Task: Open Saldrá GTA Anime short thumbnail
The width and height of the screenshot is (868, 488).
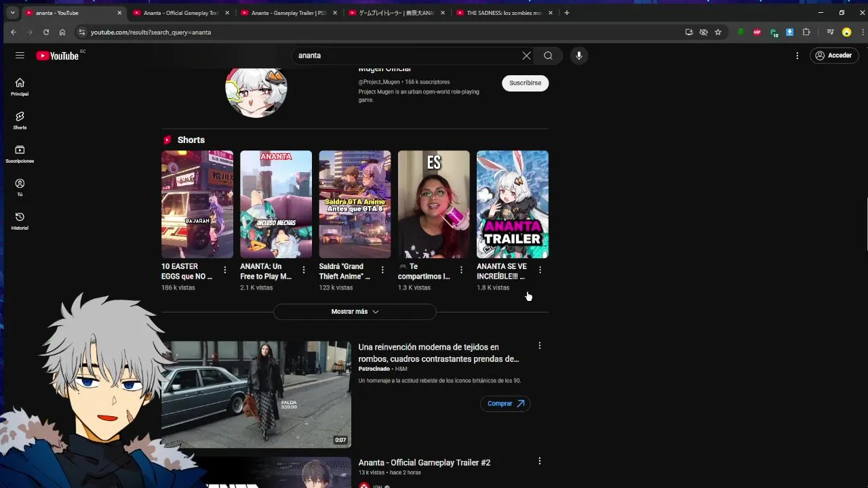Action: (x=355, y=204)
